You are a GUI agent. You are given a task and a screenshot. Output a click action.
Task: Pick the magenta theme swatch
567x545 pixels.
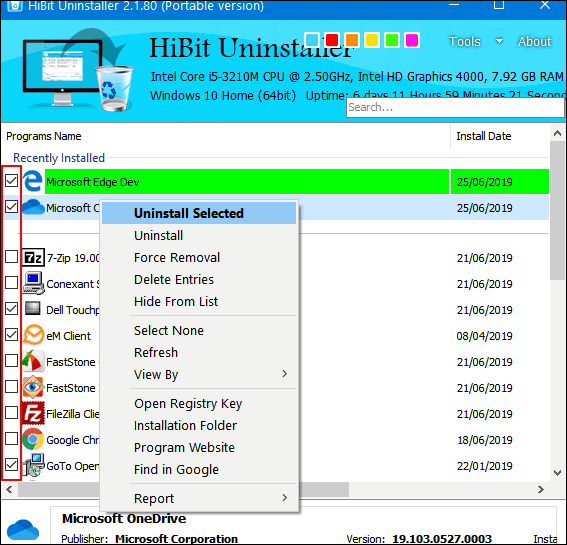[412, 40]
